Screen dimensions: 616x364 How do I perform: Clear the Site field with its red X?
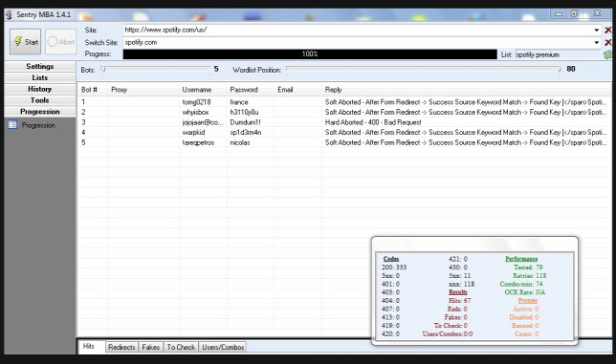(607, 30)
